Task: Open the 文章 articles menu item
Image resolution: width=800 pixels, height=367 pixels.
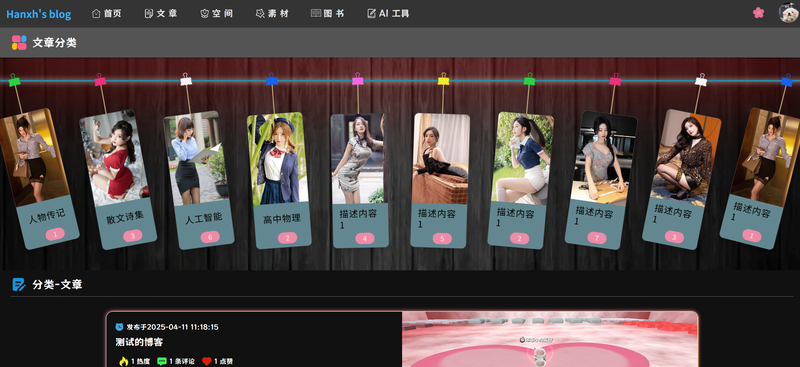Action: click(x=161, y=14)
